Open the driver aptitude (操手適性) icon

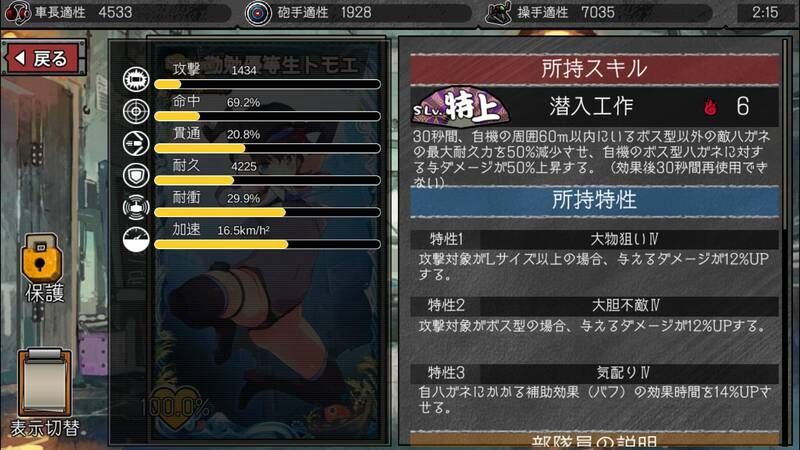(x=498, y=13)
